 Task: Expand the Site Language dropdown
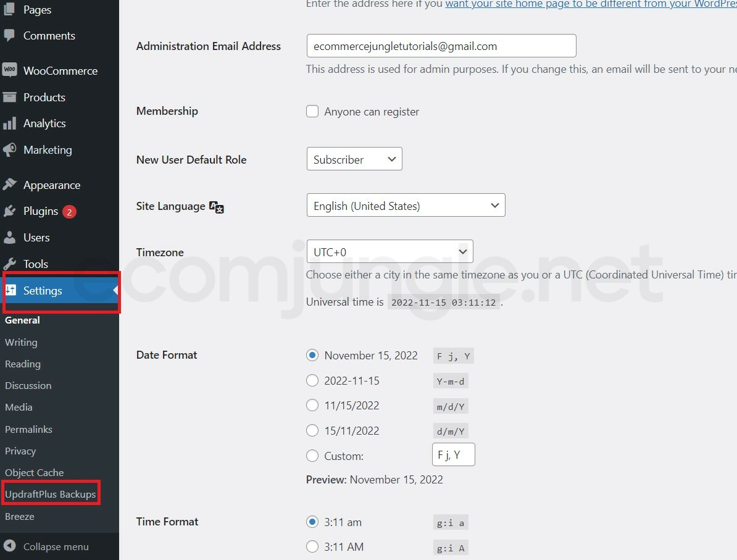(x=406, y=205)
